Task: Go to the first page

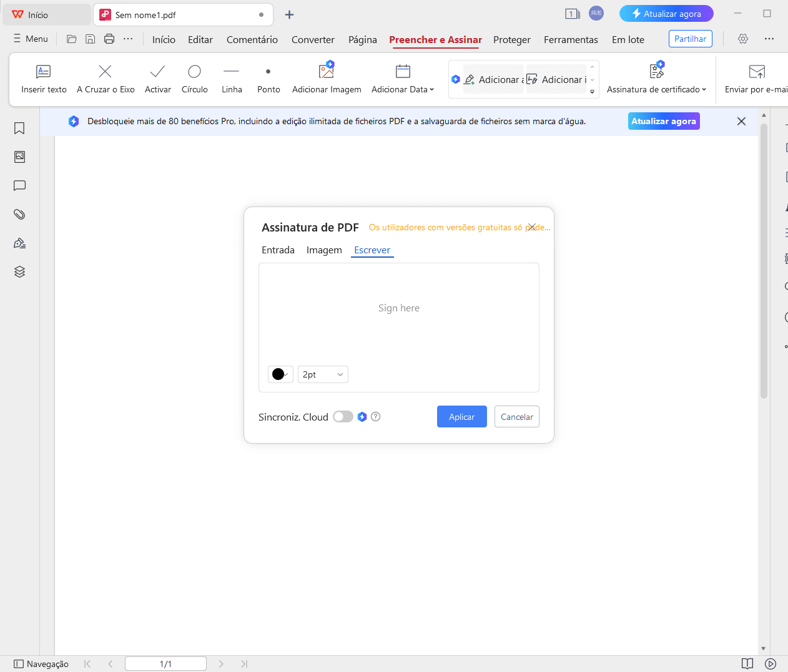Action: [87, 664]
